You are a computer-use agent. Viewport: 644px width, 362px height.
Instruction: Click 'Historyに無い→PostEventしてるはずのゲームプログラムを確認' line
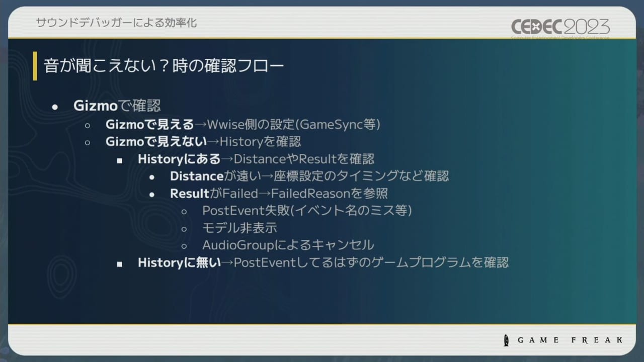tap(323, 262)
